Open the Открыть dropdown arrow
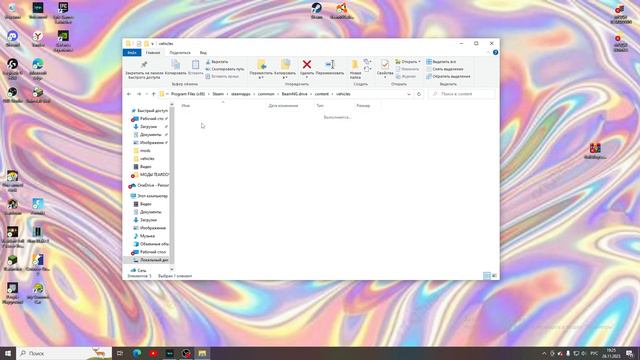640x360 pixels. click(x=419, y=62)
